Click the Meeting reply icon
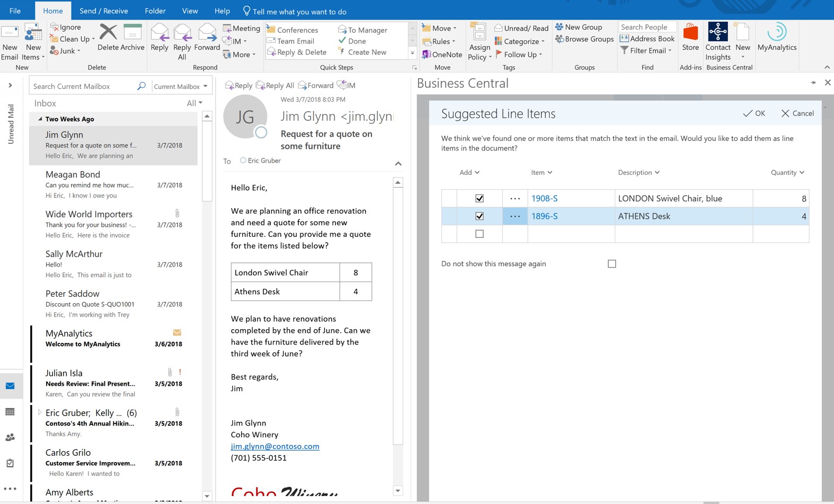This screenshot has height=504, width=834. pyautogui.click(x=227, y=28)
